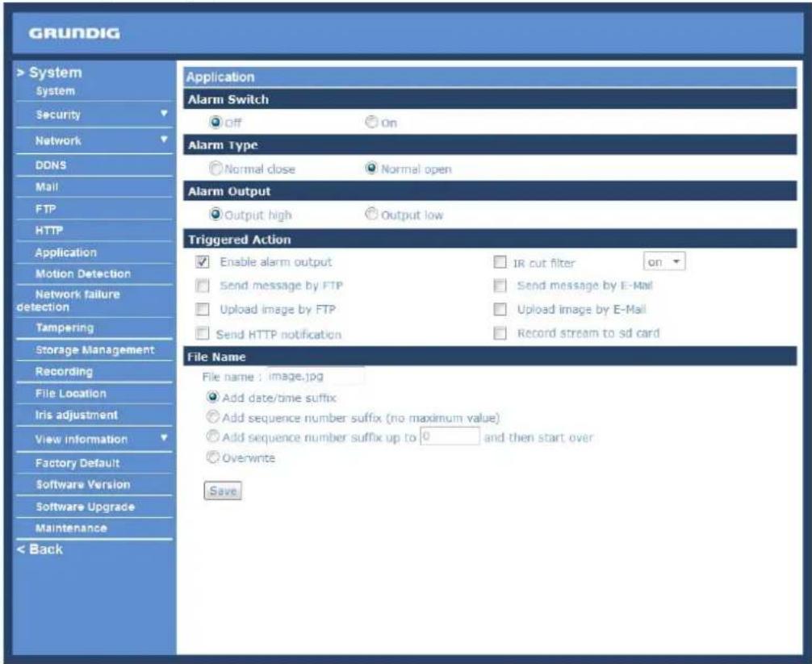
Task: Click the Application page title bar
Action: tap(490, 77)
